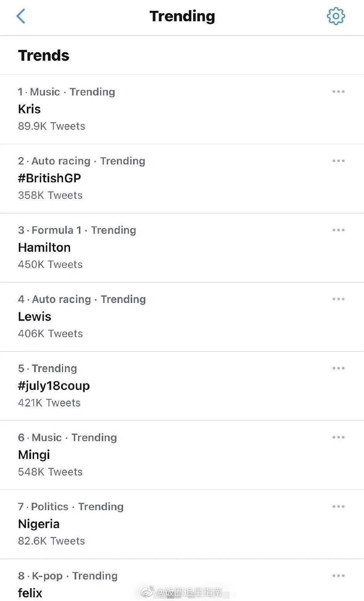Viewport: 364px width, 601px height.
Task: Open more options for Nigeria trend
Action: click(x=338, y=507)
